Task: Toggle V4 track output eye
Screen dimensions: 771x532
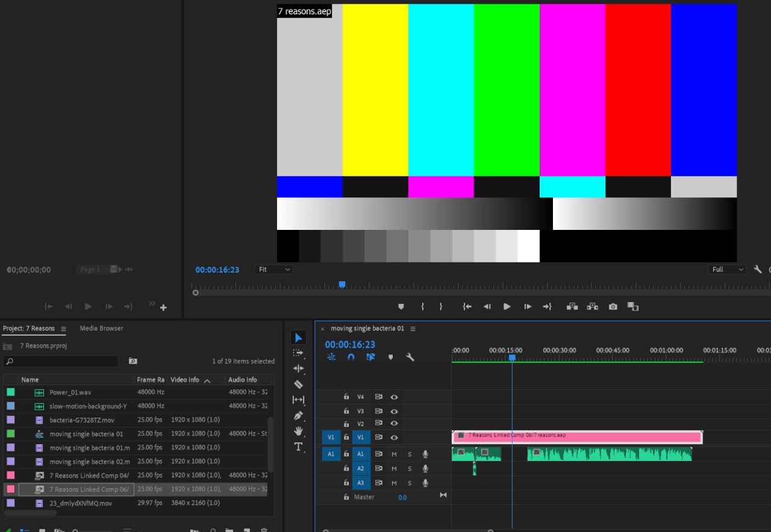Action: coord(394,397)
